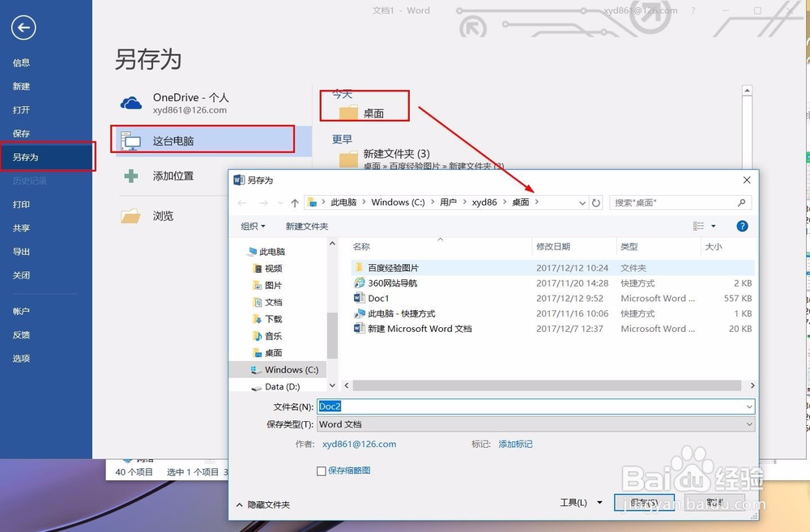Viewport: 810px width, 532px height.
Task: Click the back navigation arrow in the dialog
Action: (241, 203)
